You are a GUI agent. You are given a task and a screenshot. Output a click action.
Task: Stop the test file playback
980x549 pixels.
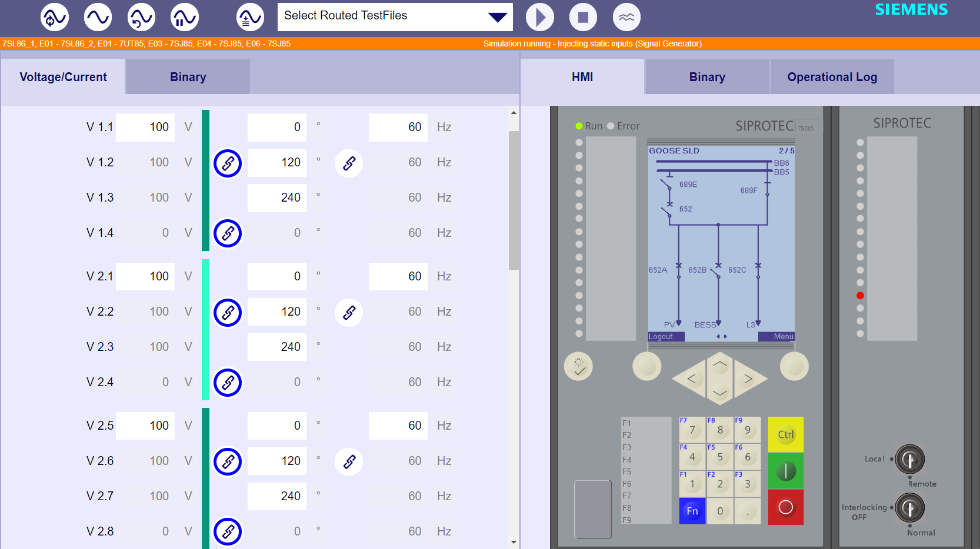pos(583,17)
